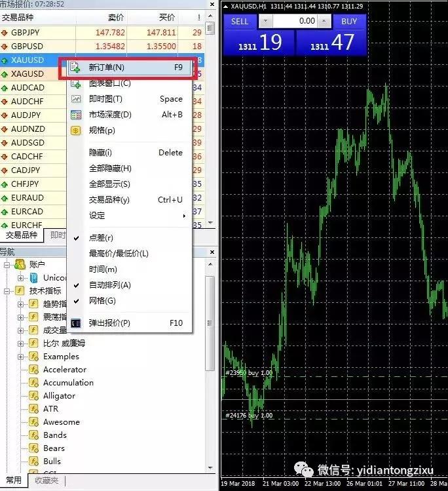Click the 弹出报价 popup prices icon
The width and height of the screenshot is (448, 491).
click(x=75, y=323)
